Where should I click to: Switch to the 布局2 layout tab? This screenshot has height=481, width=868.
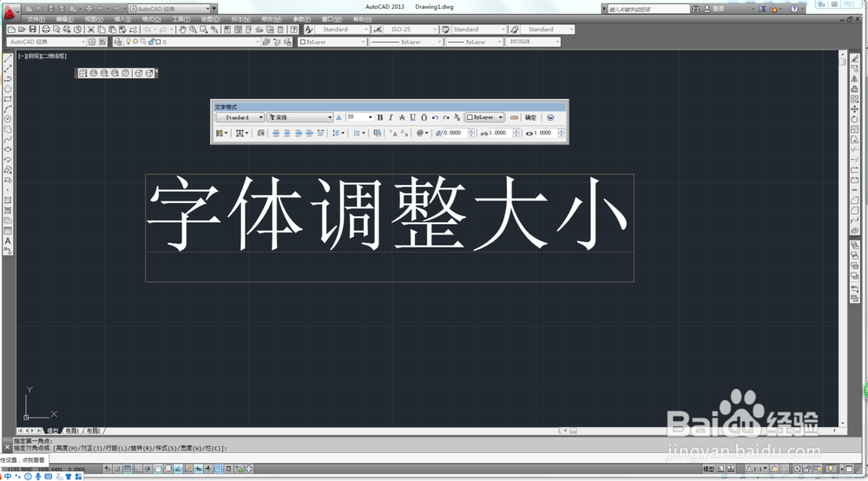[94, 431]
